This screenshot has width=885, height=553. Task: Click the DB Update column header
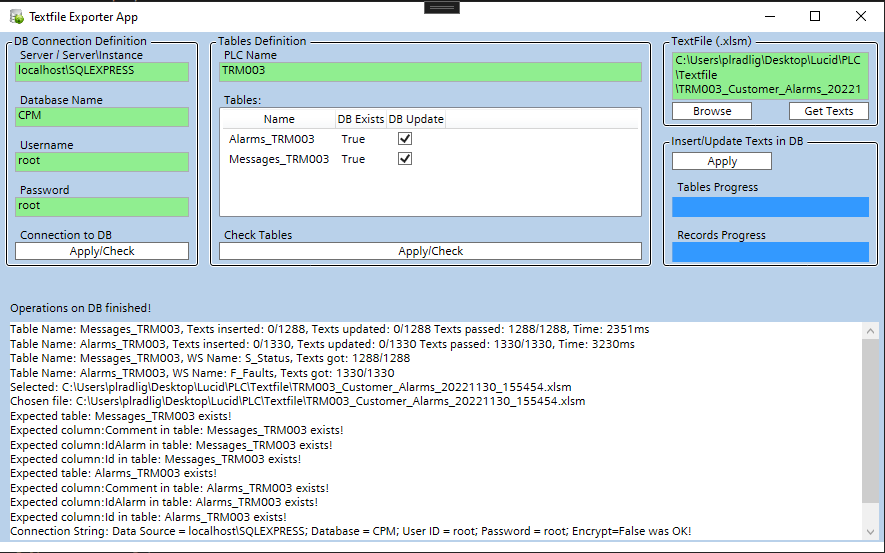point(416,119)
